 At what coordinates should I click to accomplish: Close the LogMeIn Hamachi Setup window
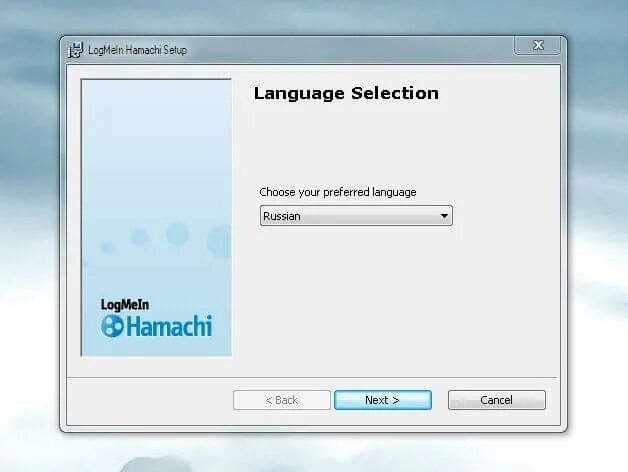[537, 45]
